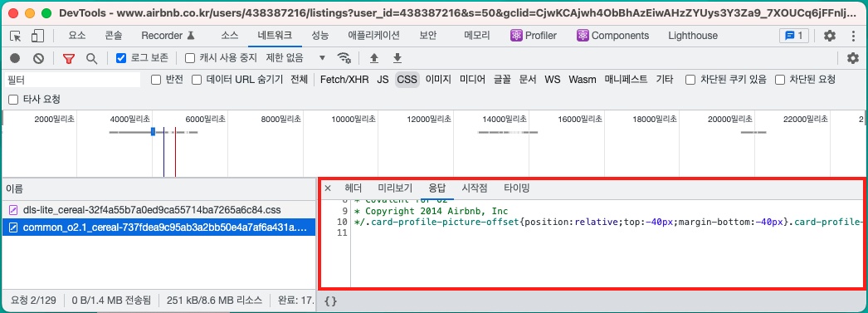Select the 네트워크 panel tab

tap(276, 36)
